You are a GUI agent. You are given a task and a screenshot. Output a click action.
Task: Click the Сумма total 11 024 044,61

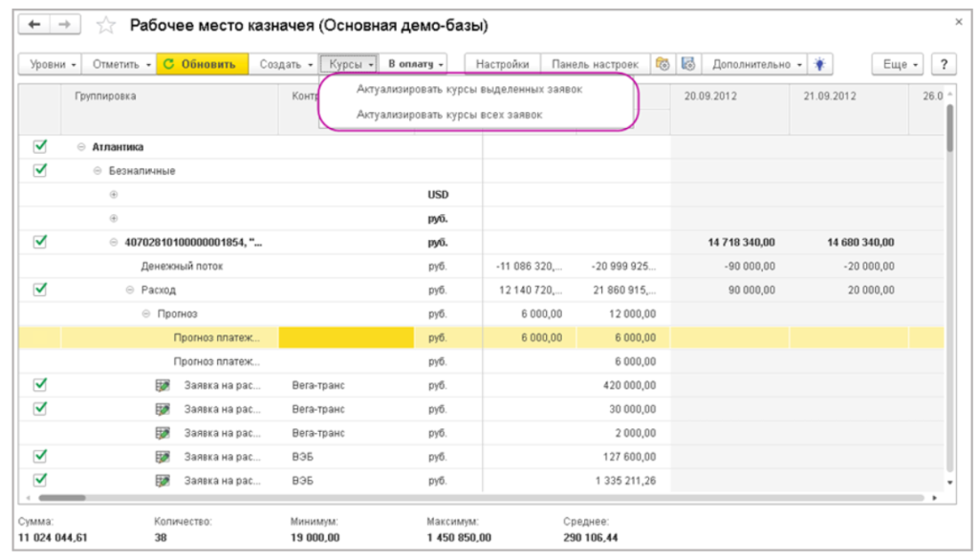pos(53,537)
